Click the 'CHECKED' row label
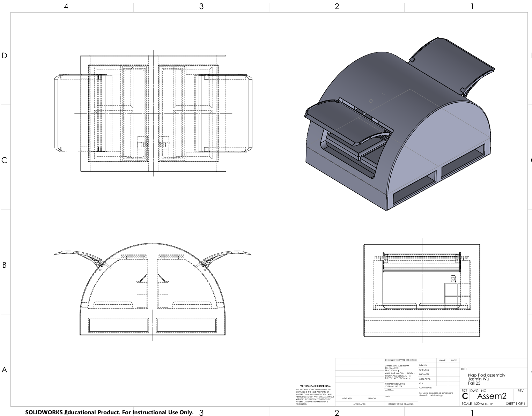This screenshot has width=532, height=416. coord(424,370)
